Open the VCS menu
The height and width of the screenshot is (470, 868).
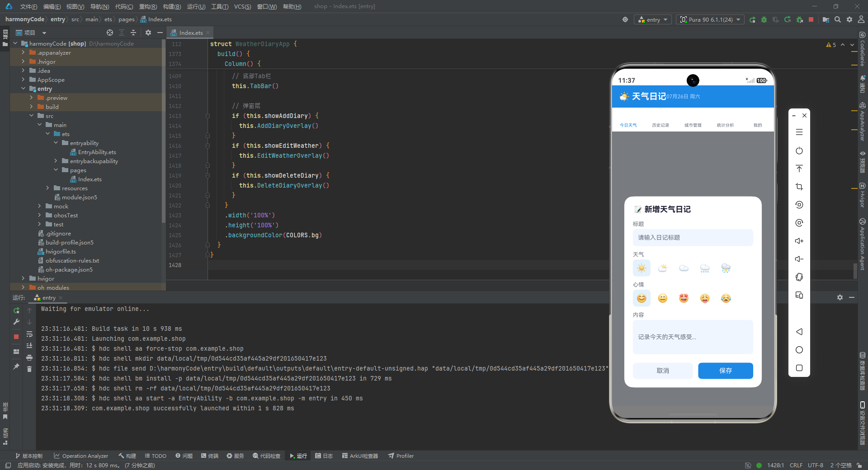[x=242, y=6]
